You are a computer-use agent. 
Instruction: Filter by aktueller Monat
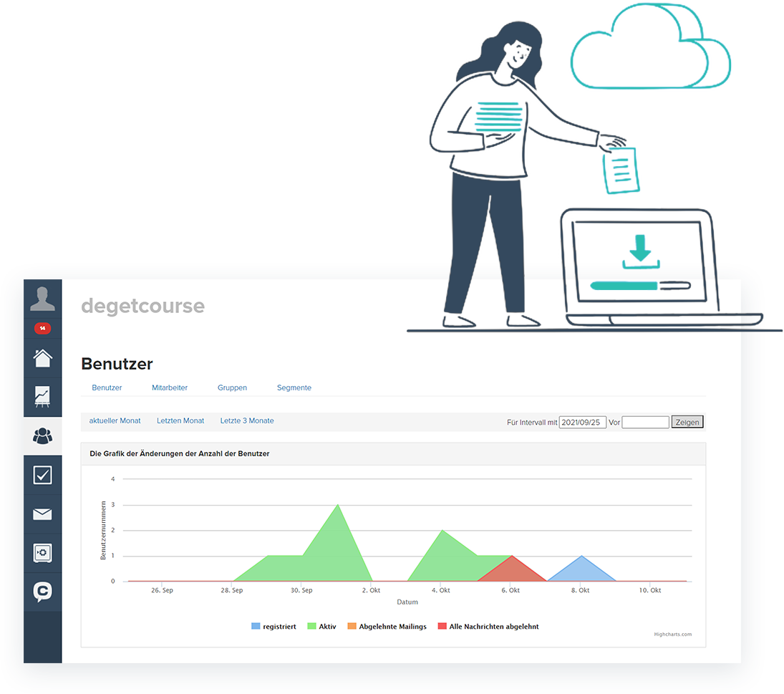tap(115, 420)
